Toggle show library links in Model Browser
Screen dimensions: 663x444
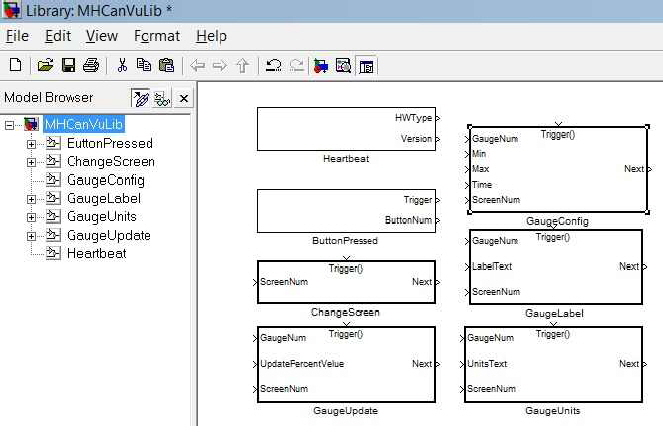tap(141, 98)
